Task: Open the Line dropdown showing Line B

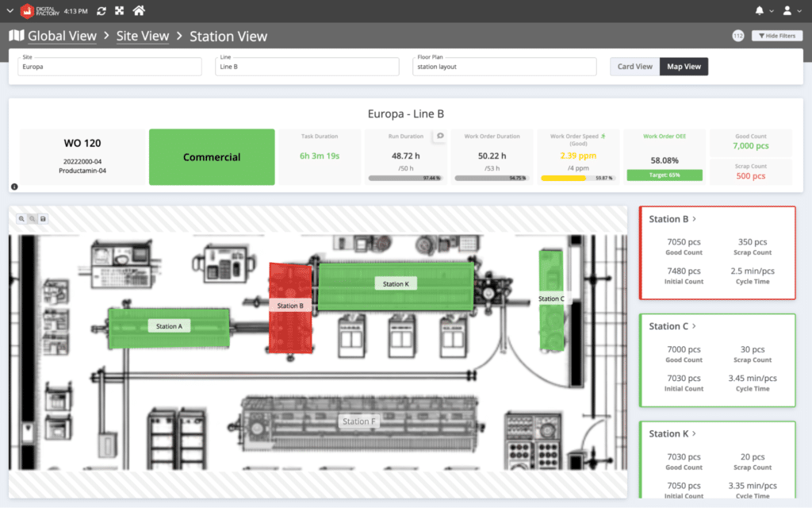Action: click(x=307, y=67)
